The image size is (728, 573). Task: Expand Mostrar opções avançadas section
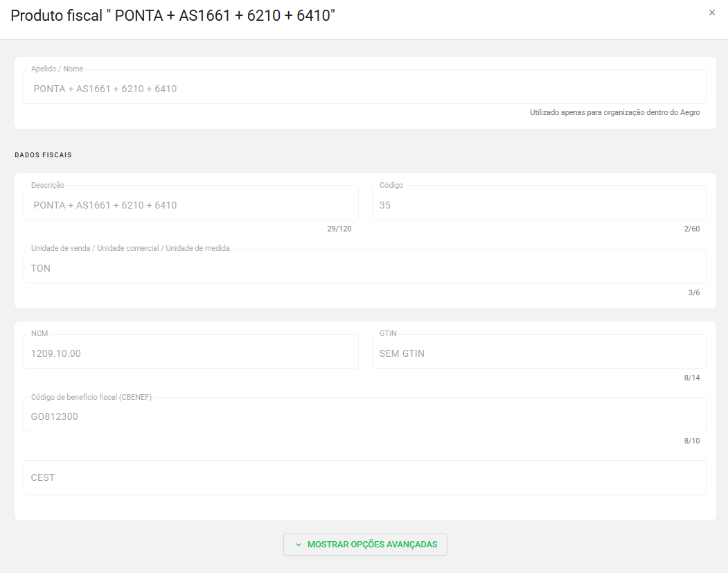point(365,545)
